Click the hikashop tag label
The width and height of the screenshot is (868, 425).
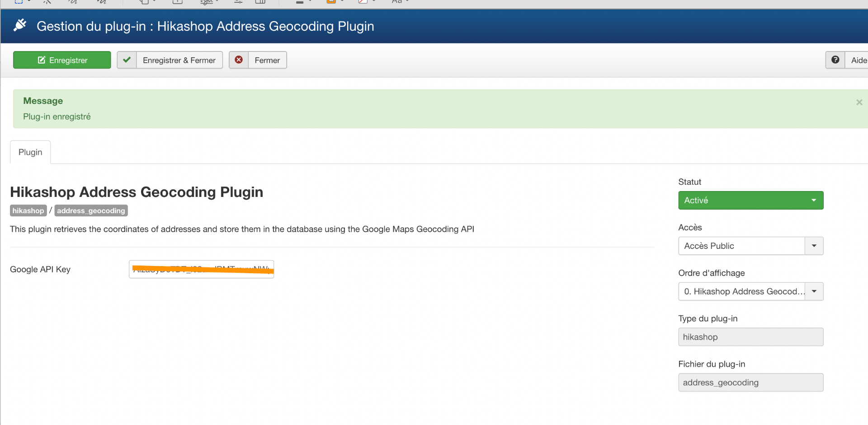(28, 210)
